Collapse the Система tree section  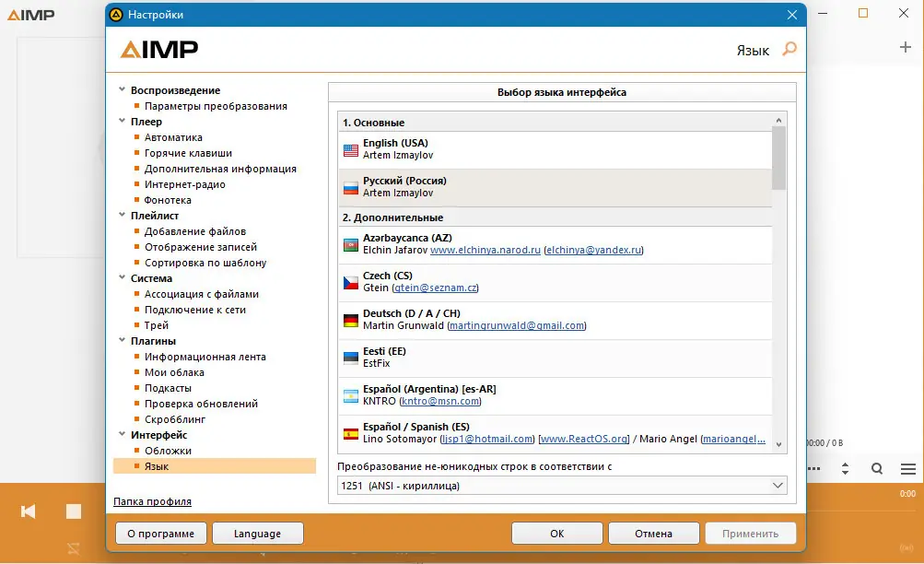pyautogui.click(x=122, y=277)
